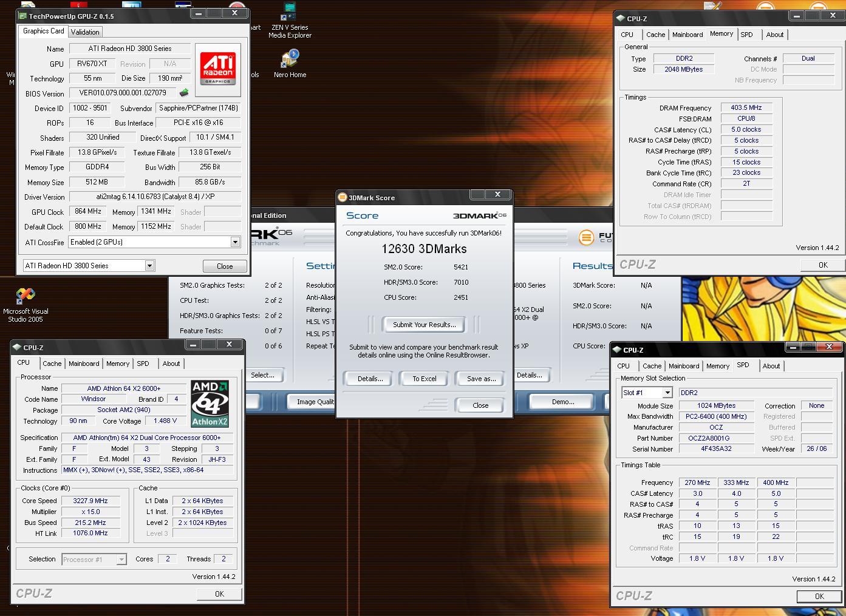Click the 3DMark Score dialog title icon
This screenshot has height=616, width=846.
click(x=343, y=197)
